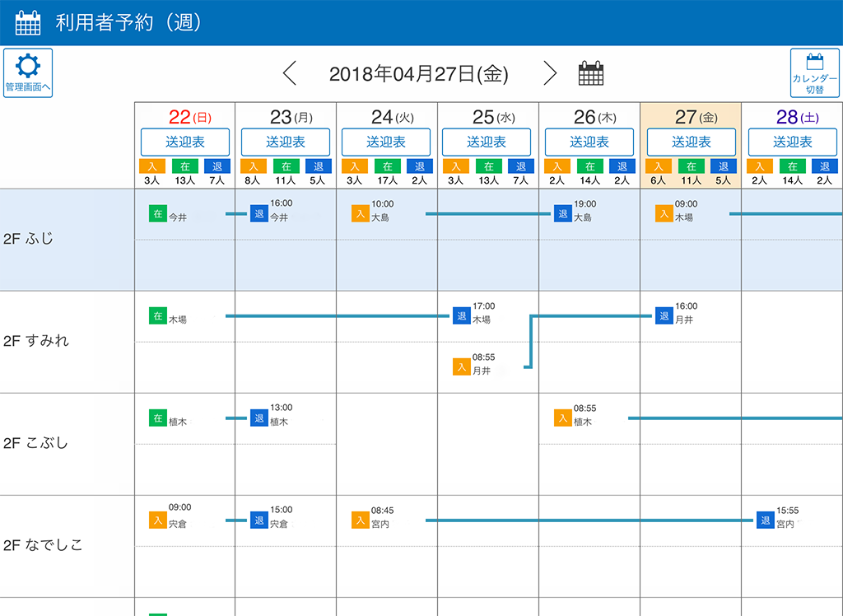Click blue check-out icon for 今井 16:00
The image size is (843, 616).
pos(259,213)
